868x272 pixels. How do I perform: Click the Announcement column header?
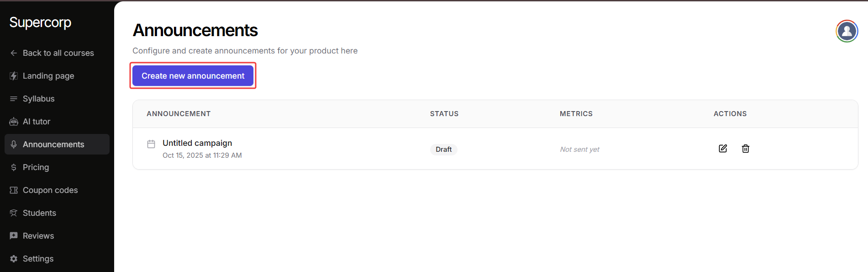point(179,114)
